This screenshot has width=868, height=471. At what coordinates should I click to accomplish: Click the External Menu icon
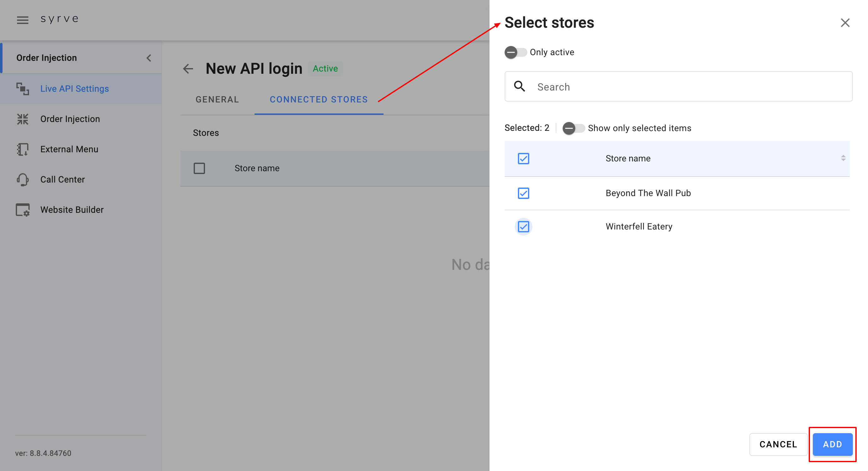coord(23,149)
